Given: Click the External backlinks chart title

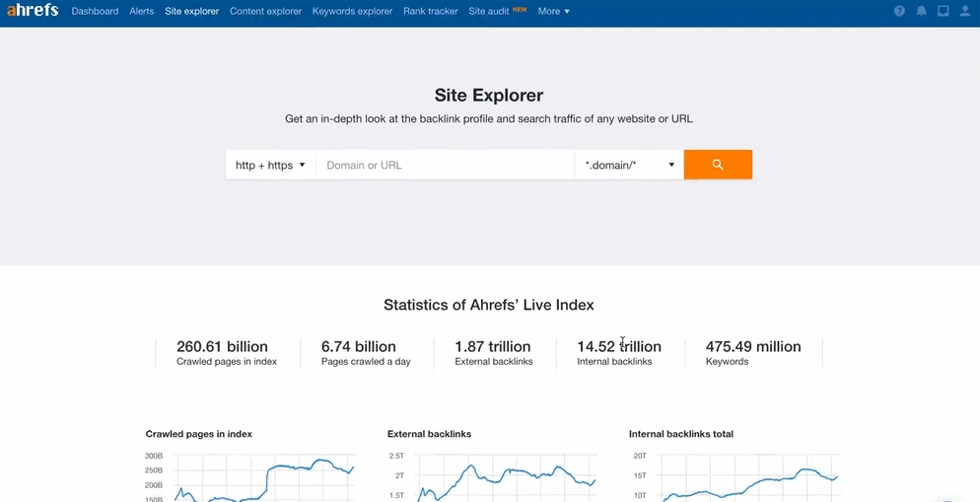Looking at the screenshot, I should pyautogui.click(x=430, y=434).
